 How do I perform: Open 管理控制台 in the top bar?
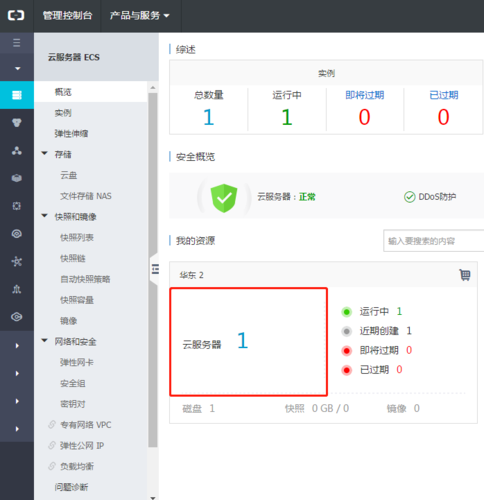[x=67, y=15]
